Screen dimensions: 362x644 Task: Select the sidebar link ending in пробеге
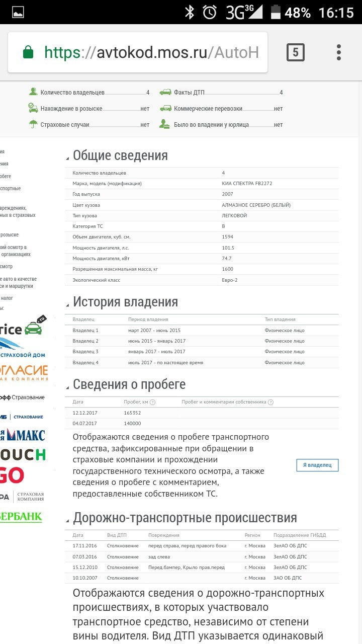(x=6, y=176)
